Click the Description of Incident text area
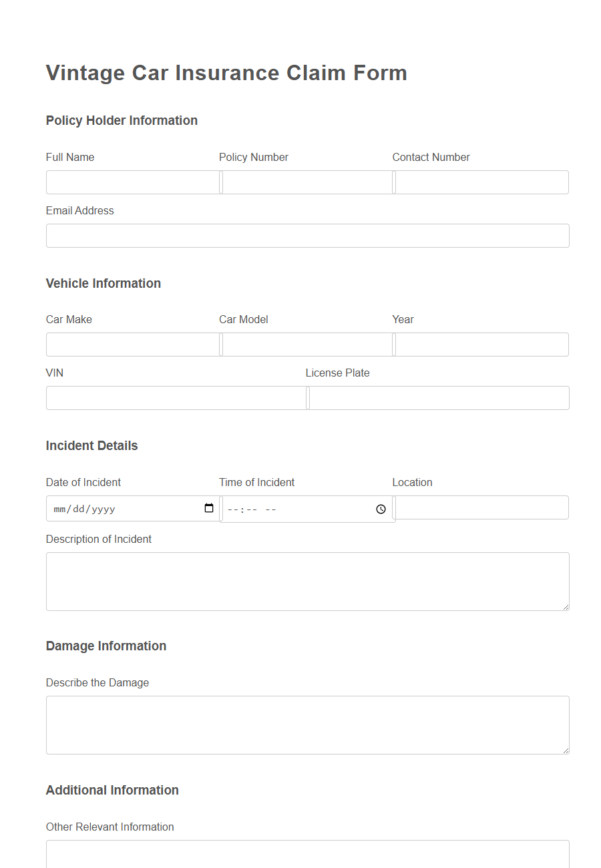This screenshot has height=868, width=601. (307, 580)
